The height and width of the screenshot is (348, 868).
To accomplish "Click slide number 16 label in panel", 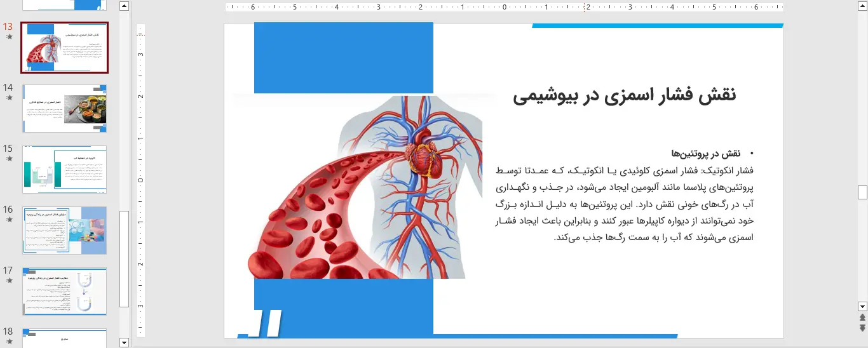I will point(8,210).
